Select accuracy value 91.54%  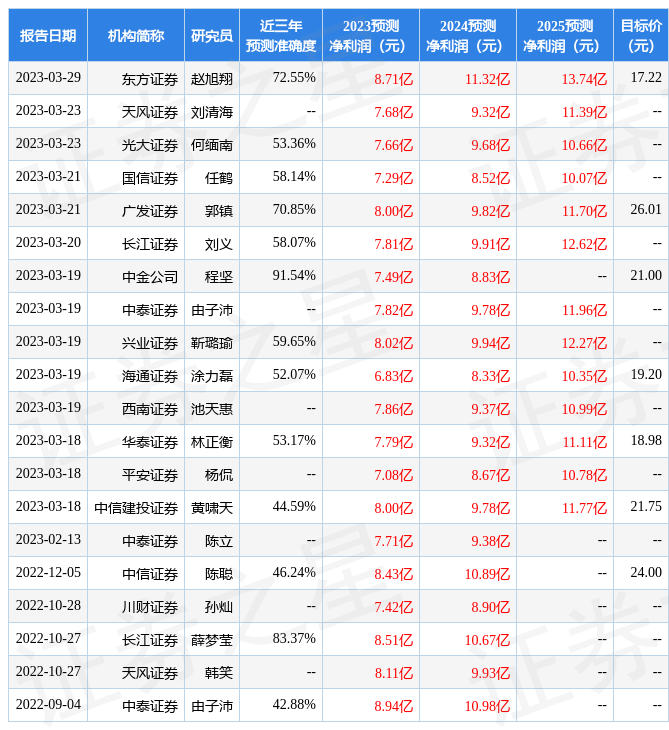[294, 276]
